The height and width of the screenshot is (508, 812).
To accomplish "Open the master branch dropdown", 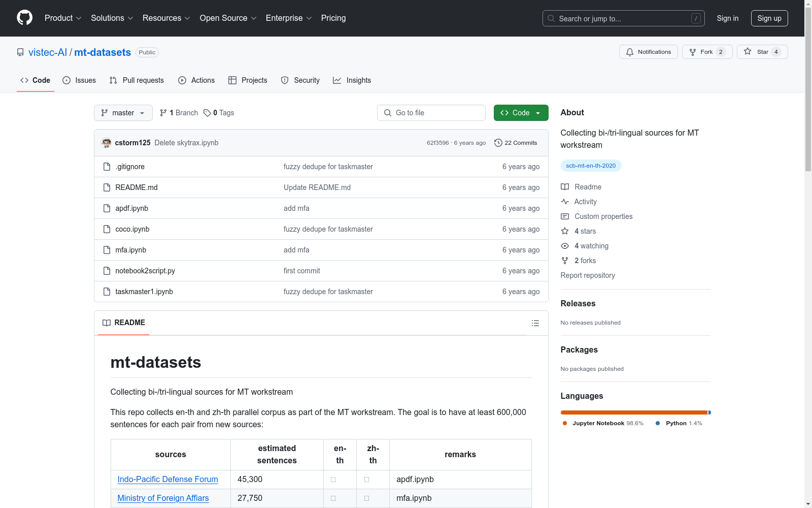I will point(123,113).
